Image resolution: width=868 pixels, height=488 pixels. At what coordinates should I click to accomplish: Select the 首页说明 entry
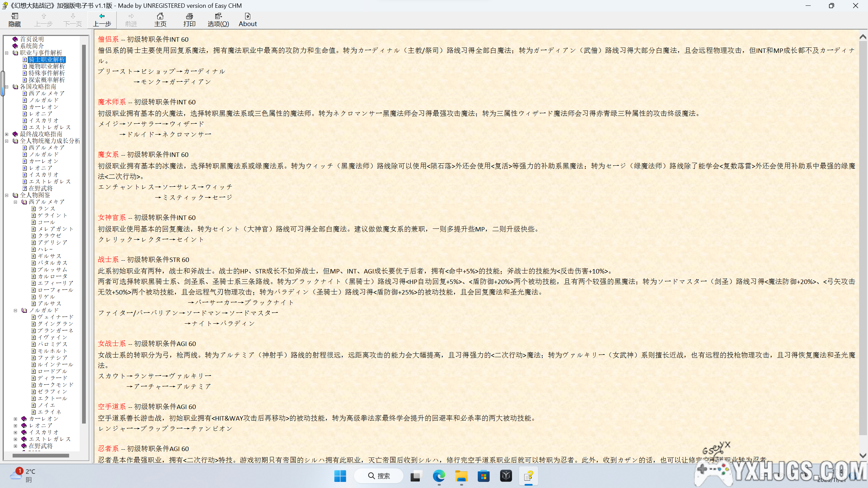pos(32,39)
